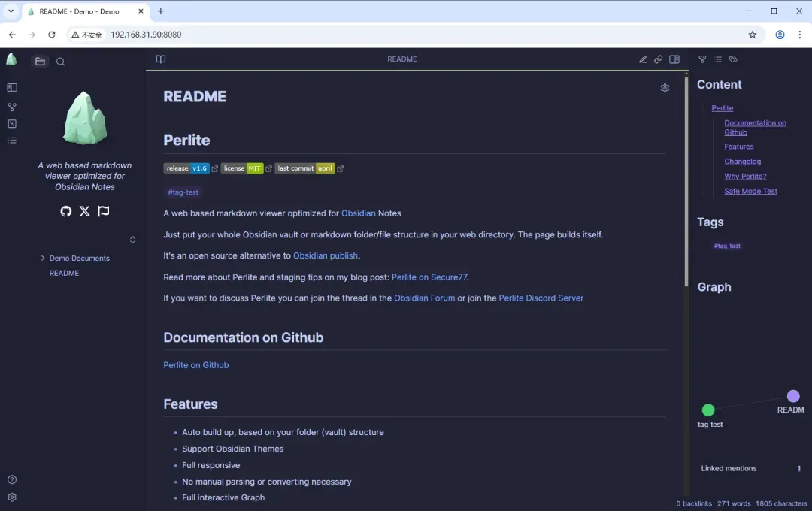The image size is (812, 511).
Task: Click the license MIT badge
Action: (242, 168)
